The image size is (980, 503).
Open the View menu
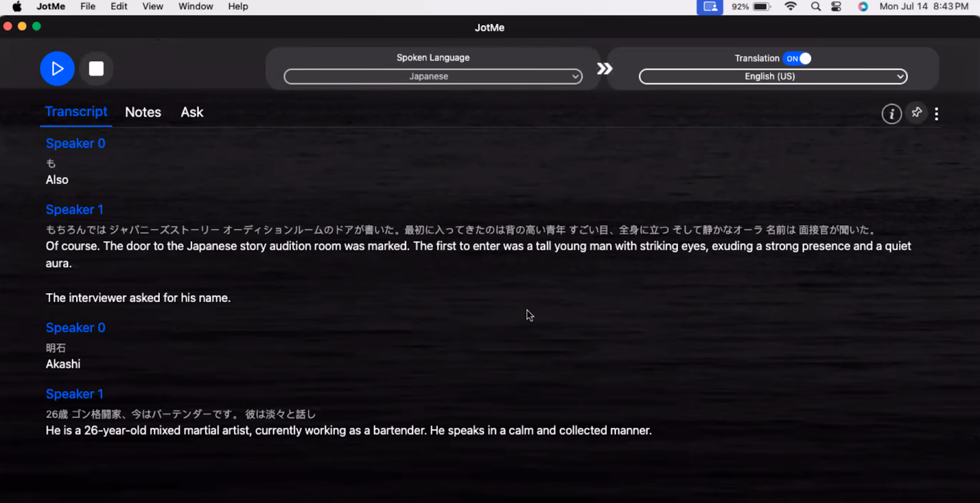click(153, 7)
